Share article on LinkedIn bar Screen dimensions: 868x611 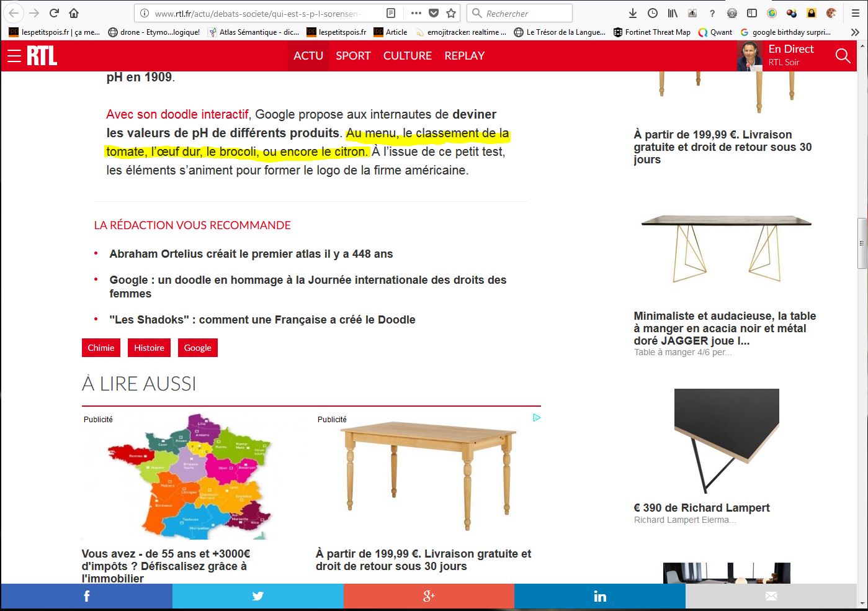pos(599,596)
